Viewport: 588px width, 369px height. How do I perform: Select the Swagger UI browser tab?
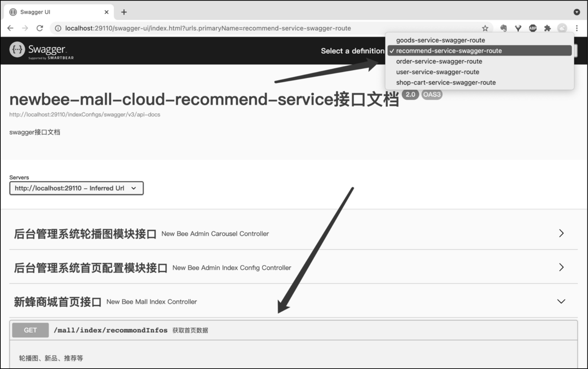(59, 12)
